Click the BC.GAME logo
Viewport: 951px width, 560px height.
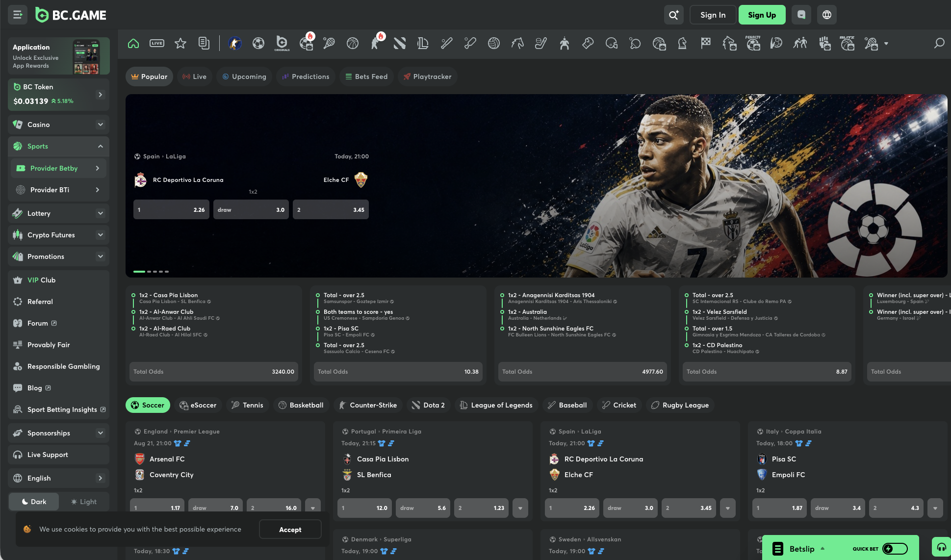(x=71, y=15)
